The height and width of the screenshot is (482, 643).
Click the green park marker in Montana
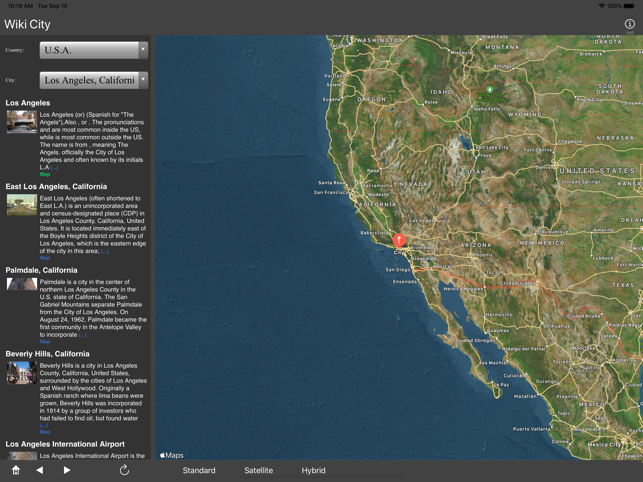(490, 90)
